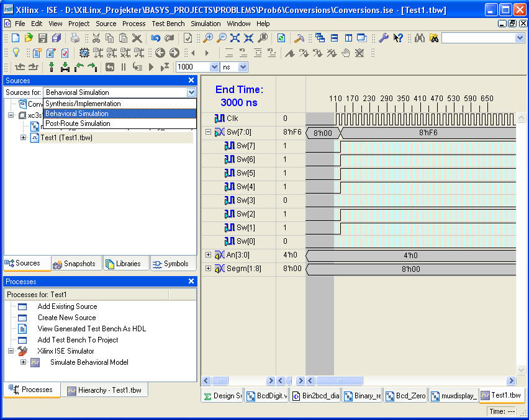The height and width of the screenshot is (420, 529).
Task: Tile windows vertically with the tile icon
Action: [348, 38]
